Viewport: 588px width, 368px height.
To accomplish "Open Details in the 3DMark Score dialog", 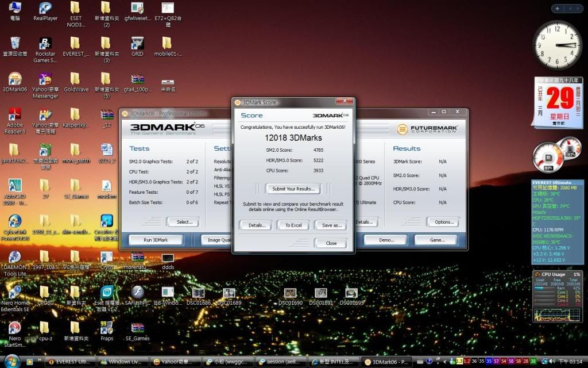I will point(257,225).
